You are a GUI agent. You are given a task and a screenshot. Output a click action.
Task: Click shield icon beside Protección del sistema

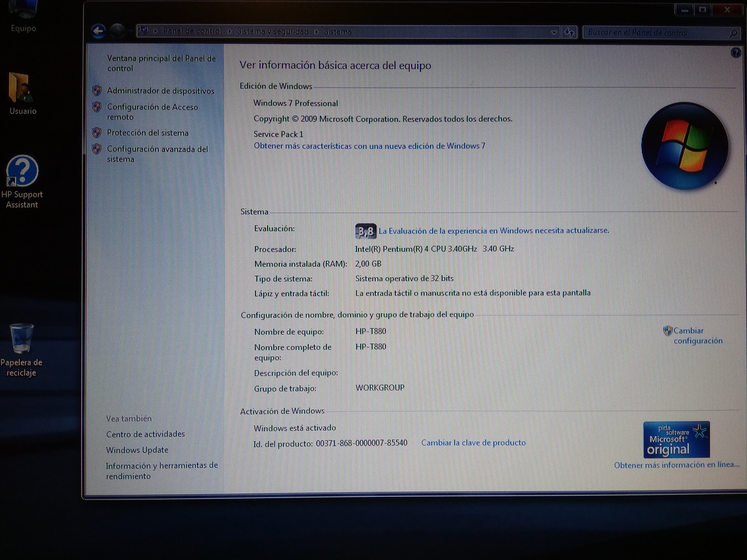click(97, 132)
